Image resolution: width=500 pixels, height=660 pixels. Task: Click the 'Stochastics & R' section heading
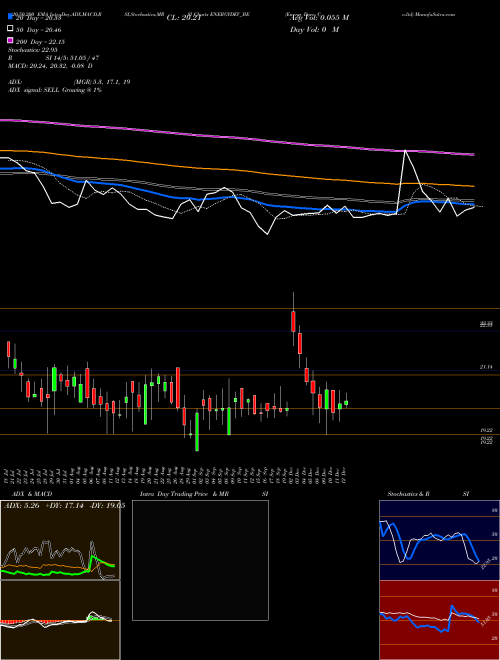pos(409,494)
